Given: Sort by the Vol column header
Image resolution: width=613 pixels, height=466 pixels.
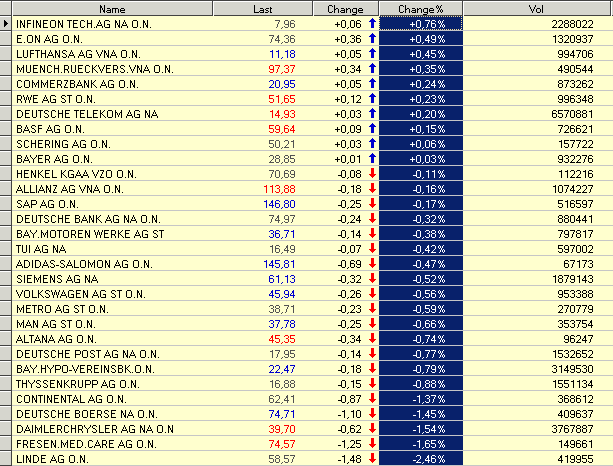Looking at the screenshot, I should [536, 9].
